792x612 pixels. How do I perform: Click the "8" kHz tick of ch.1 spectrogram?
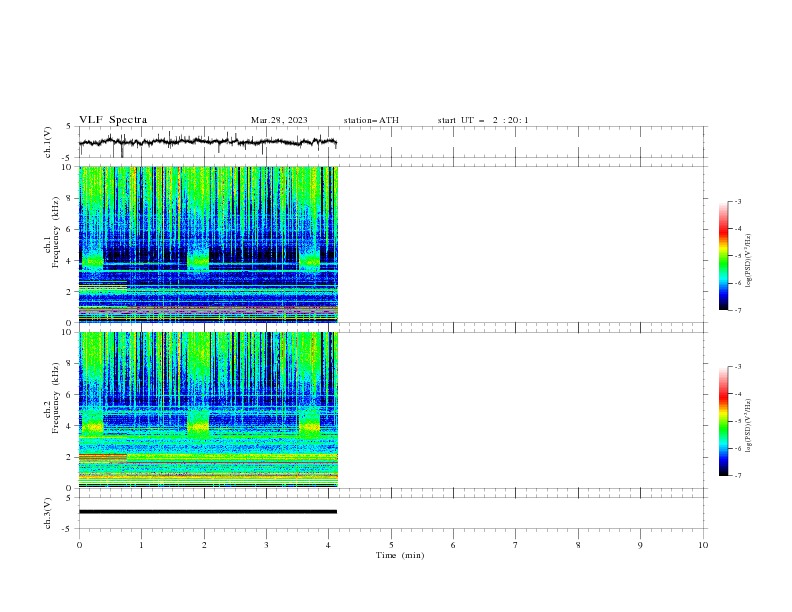pyautogui.click(x=70, y=198)
